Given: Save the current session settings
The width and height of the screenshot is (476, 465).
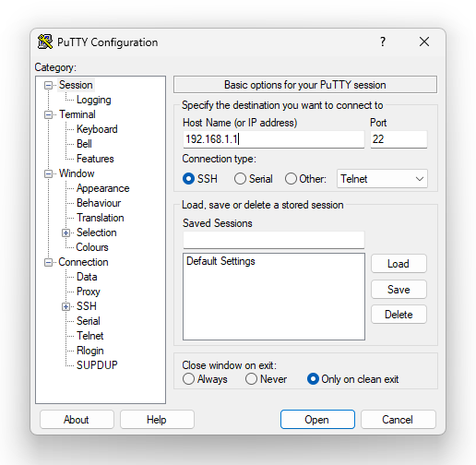Looking at the screenshot, I should 399,290.
